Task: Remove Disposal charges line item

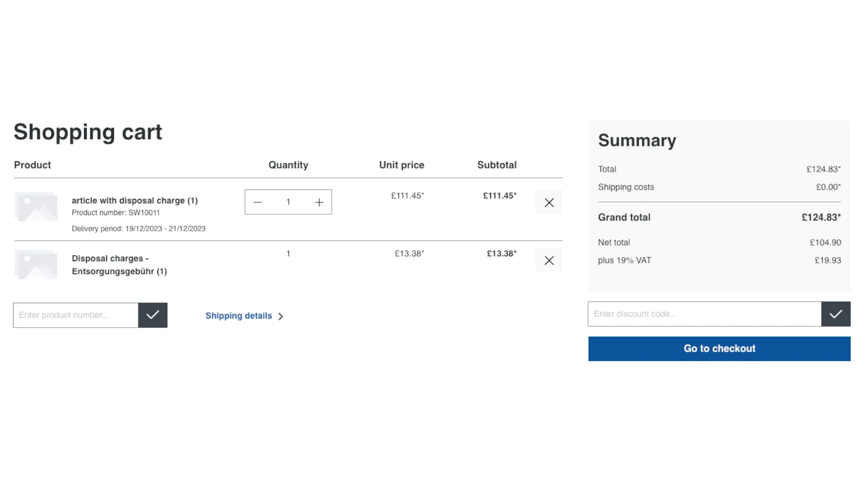Action: point(549,260)
